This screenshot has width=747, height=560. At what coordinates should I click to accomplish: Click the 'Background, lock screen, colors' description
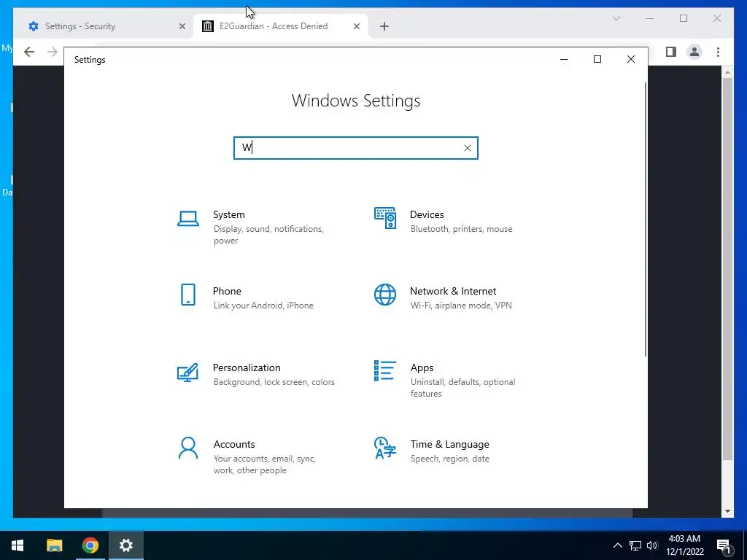[x=274, y=382]
